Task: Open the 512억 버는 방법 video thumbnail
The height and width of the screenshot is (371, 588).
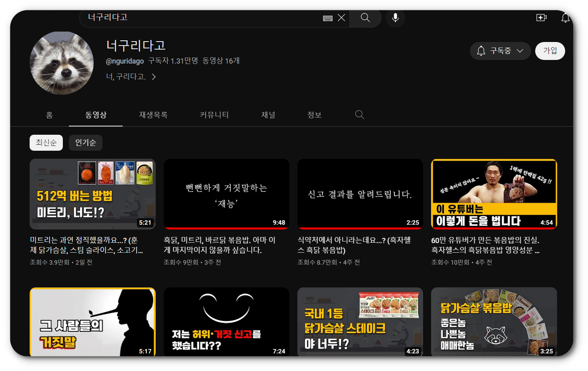Action: [92, 194]
